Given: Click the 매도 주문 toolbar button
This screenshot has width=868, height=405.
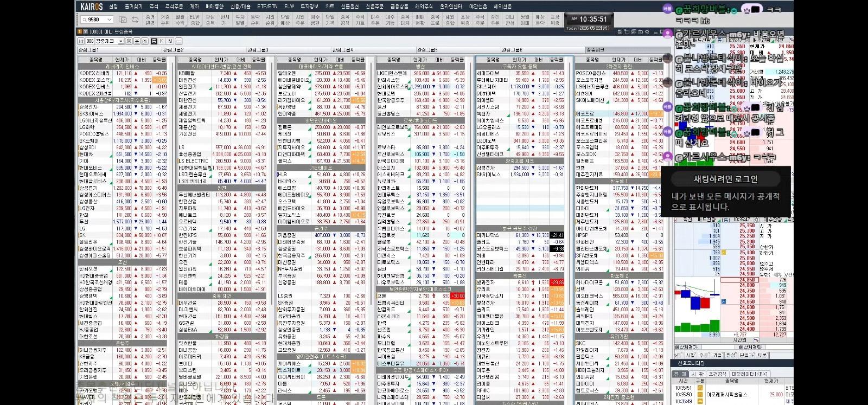Looking at the screenshot, I should [375, 20].
